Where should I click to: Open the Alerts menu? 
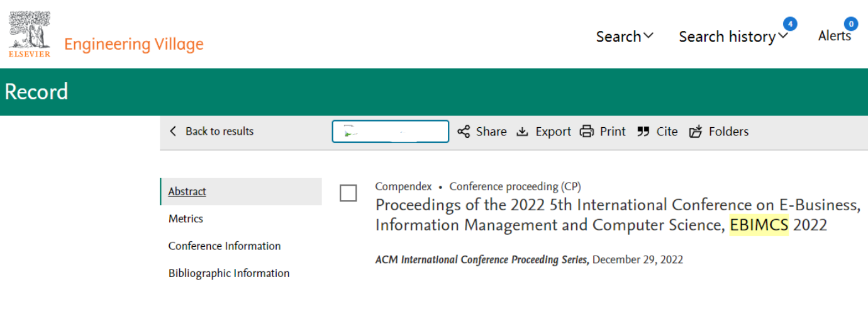pyautogui.click(x=835, y=36)
